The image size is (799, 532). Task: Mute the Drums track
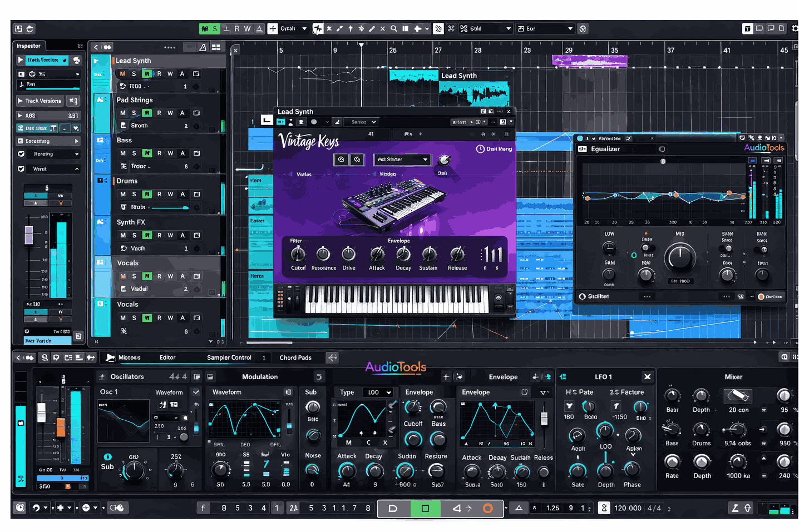coord(122,194)
